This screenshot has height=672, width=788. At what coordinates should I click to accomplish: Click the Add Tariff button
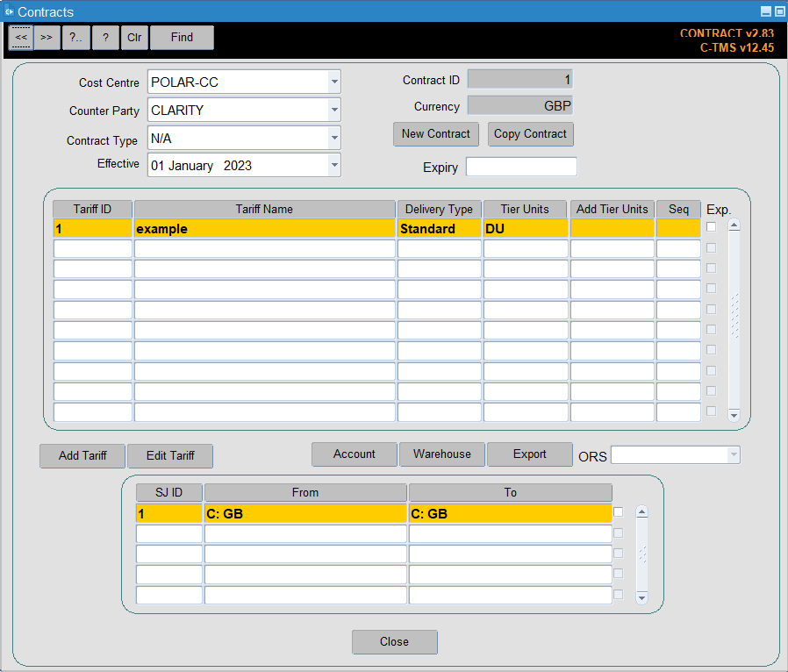tap(82, 456)
